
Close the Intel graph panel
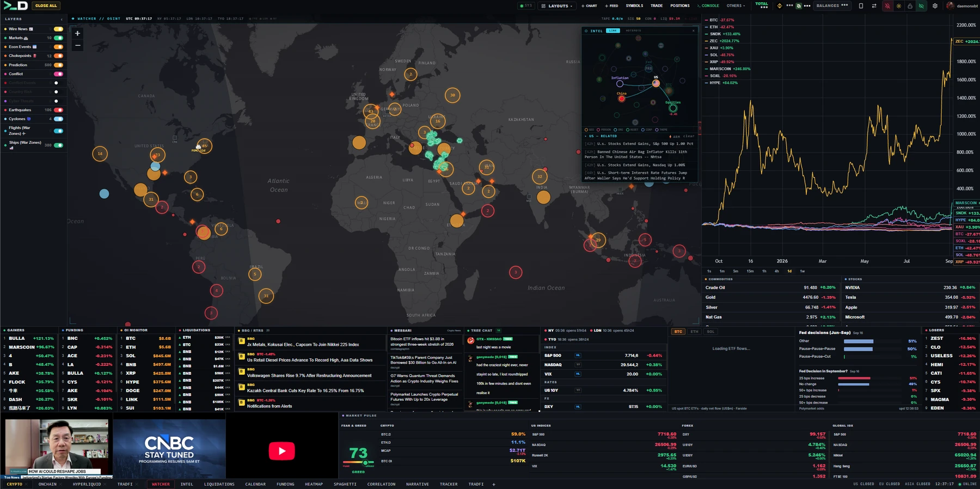click(x=693, y=30)
